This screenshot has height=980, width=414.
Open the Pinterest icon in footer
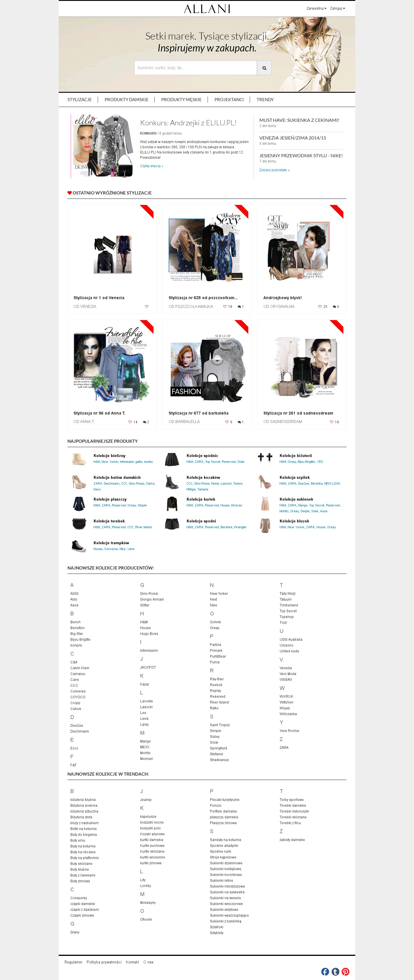point(345,971)
